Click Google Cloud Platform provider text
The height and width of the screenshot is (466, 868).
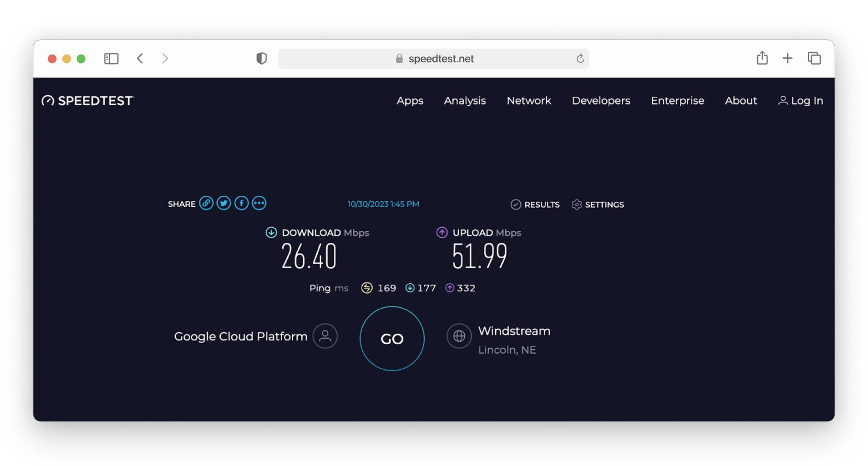click(x=241, y=336)
